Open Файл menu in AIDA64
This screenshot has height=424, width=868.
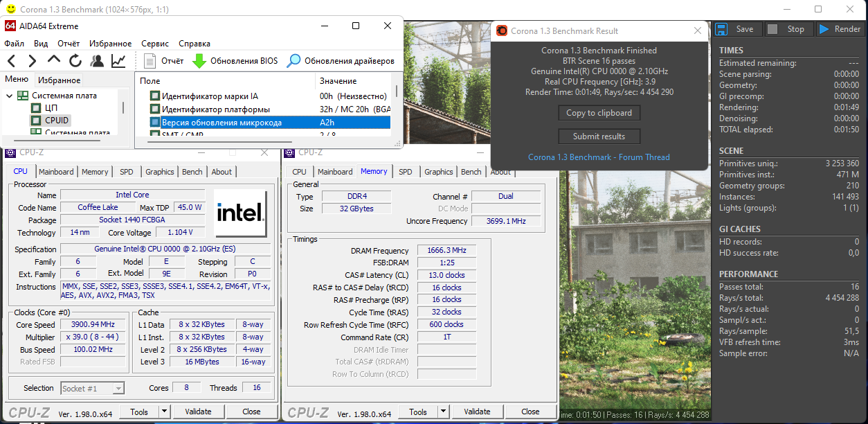click(x=14, y=43)
